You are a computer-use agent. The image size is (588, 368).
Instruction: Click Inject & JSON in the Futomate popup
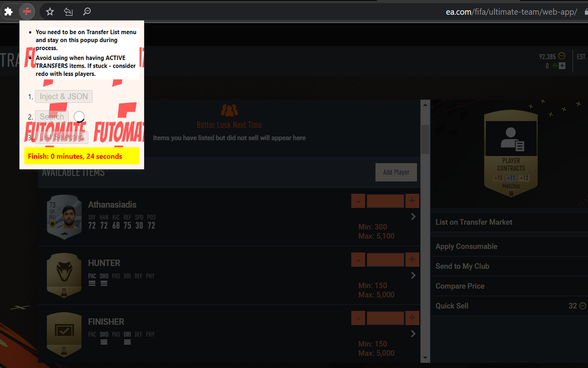pyautogui.click(x=64, y=97)
